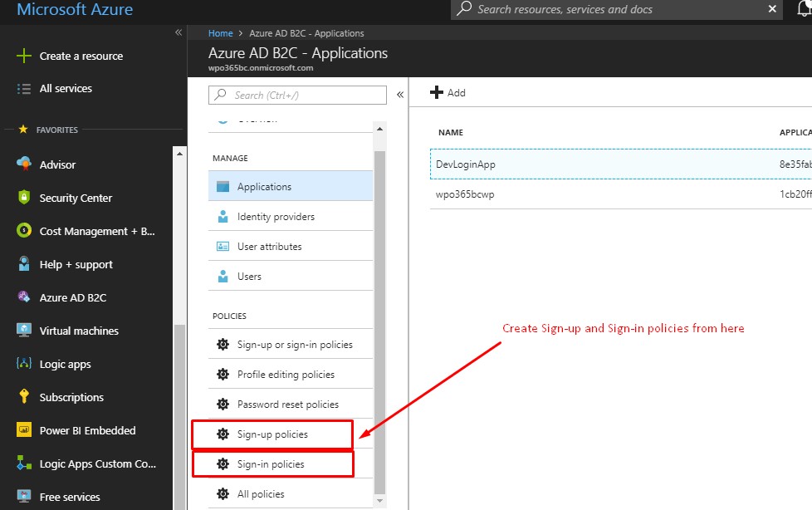The height and width of the screenshot is (510, 812).
Task: Click application ID starting 1cb20ff
Action: (x=795, y=194)
